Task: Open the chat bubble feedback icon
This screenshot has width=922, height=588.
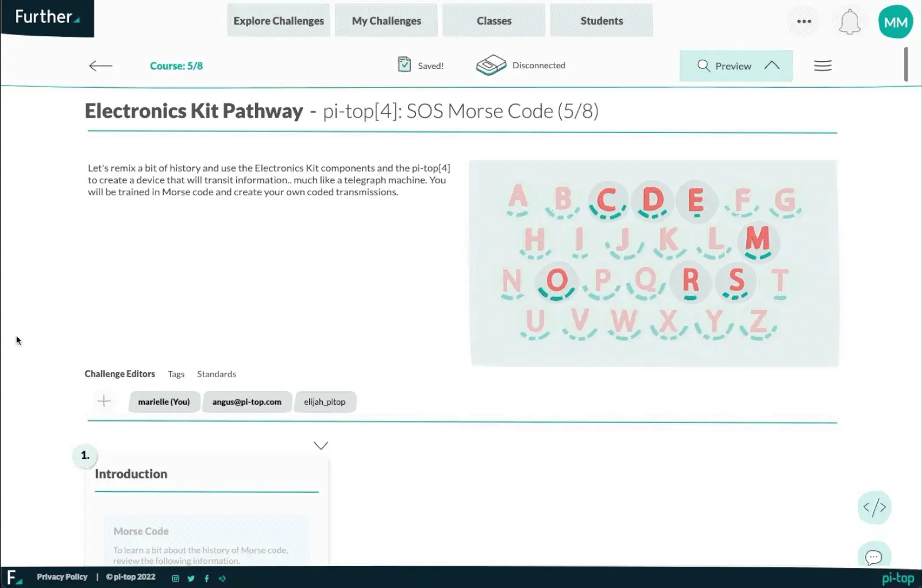Action: pos(874,556)
